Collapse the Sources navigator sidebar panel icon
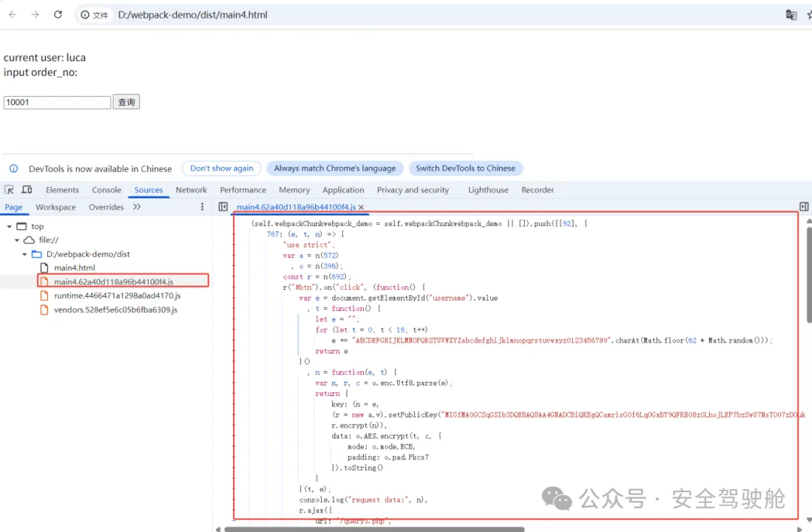Viewport: 812px width, 532px height. [x=223, y=207]
